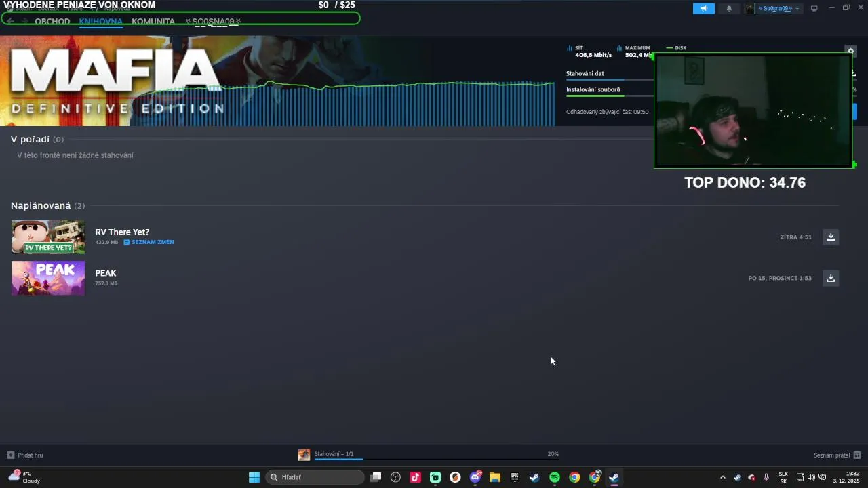Open Discord from taskbar
The height and width of the screenshot is (488, 868).
click(475, 477)
